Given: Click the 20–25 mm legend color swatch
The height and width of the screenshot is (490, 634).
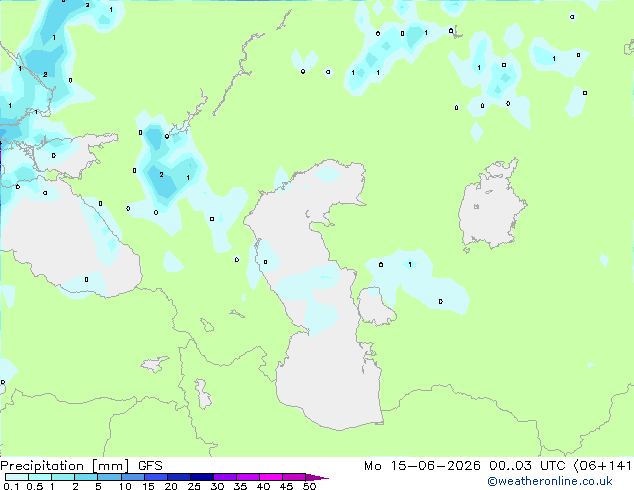Looking at the screenshot, I should [179, 477].
